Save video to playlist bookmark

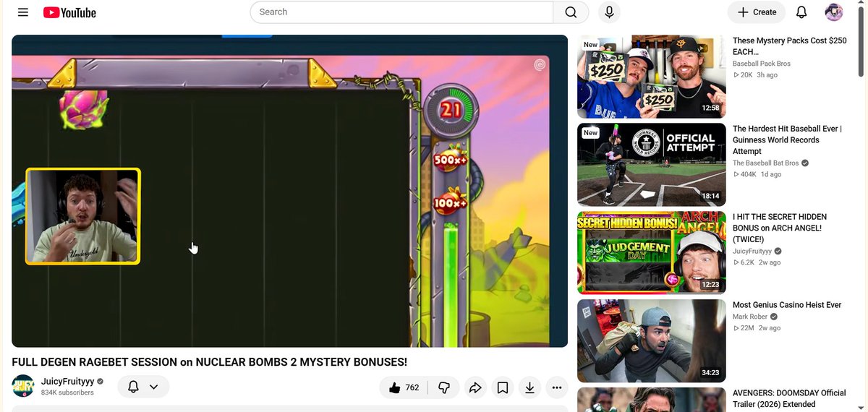(x=503, y=387)
